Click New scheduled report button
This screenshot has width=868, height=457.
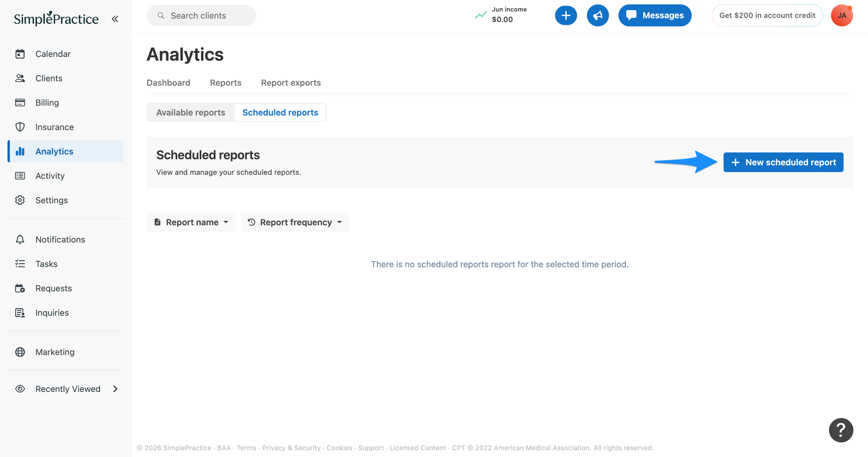click(783, 162)
